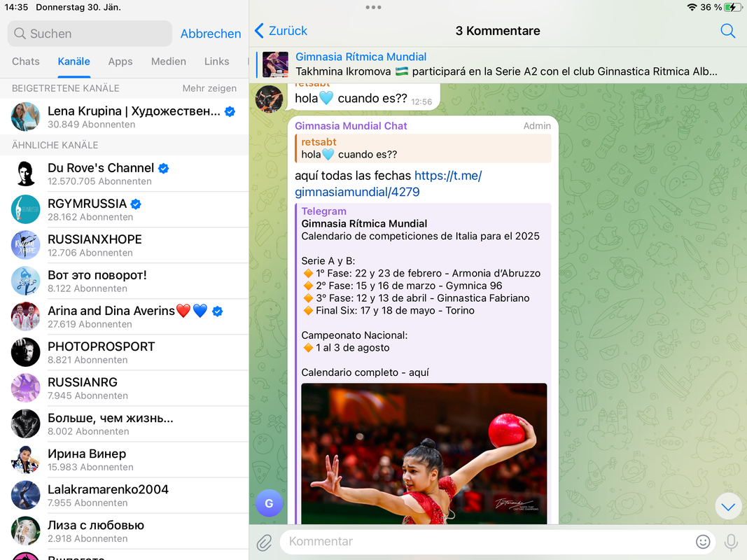This screenshot has width=747, height=560.
Task: Open the t.me/gimnasiamundial/4279 link
Action: point(389,184)
